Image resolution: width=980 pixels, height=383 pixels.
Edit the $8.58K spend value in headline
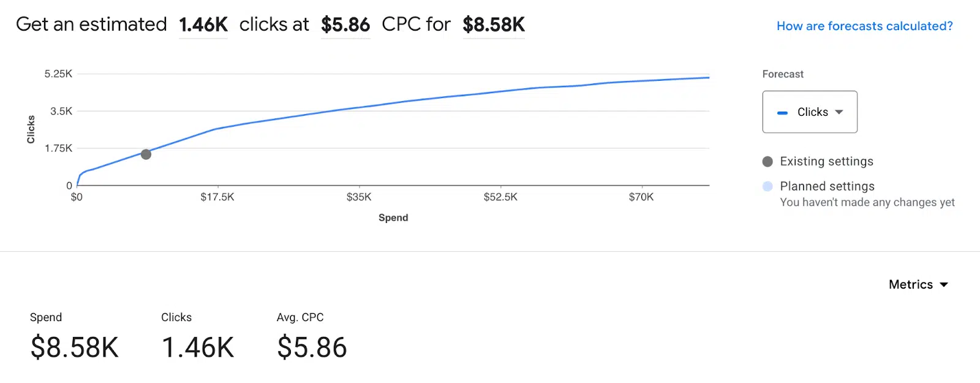click(494, 25)
